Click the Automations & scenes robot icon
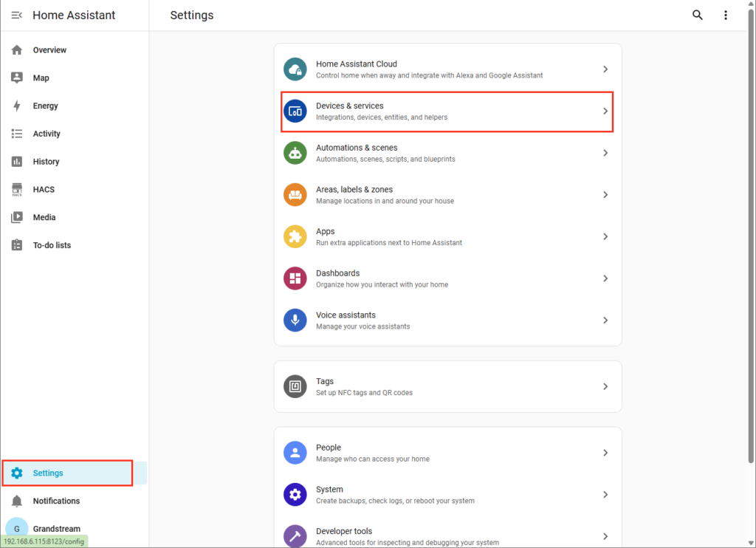This screenshot has width=756, height=548. point(295,153)
